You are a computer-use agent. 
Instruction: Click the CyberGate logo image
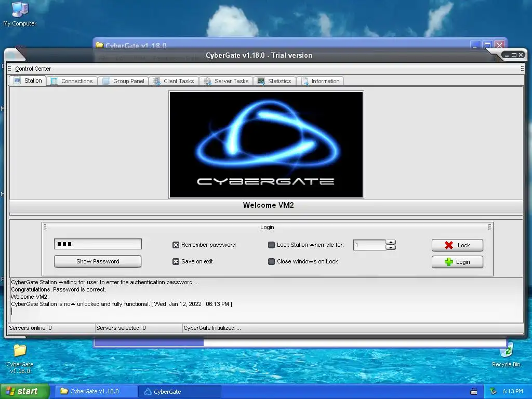(x=267, y=144)
